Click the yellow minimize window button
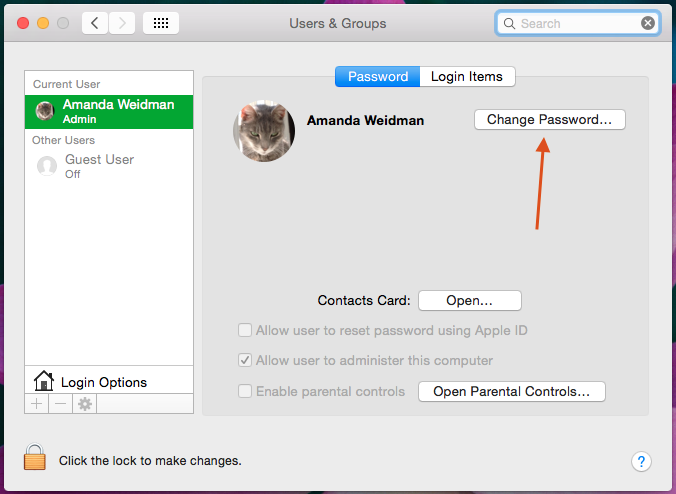 point(43,23)
